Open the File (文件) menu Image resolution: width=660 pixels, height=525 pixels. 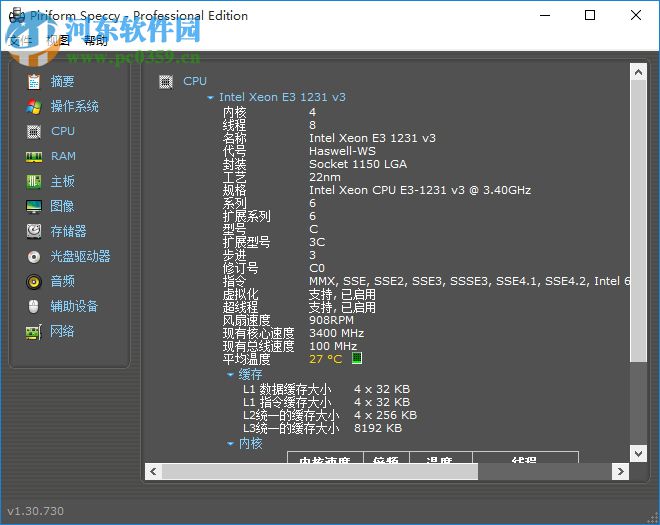coord(20,41)
